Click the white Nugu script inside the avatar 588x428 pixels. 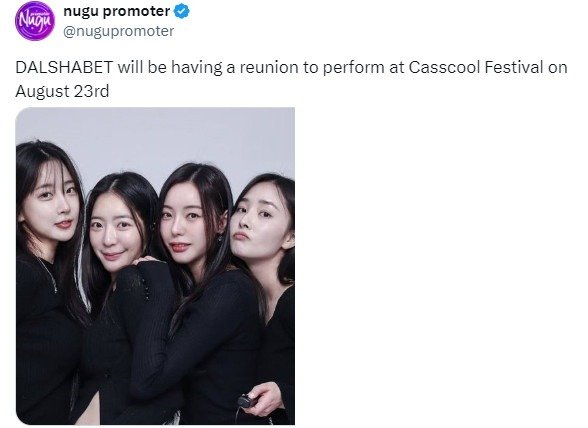point(35,21)
